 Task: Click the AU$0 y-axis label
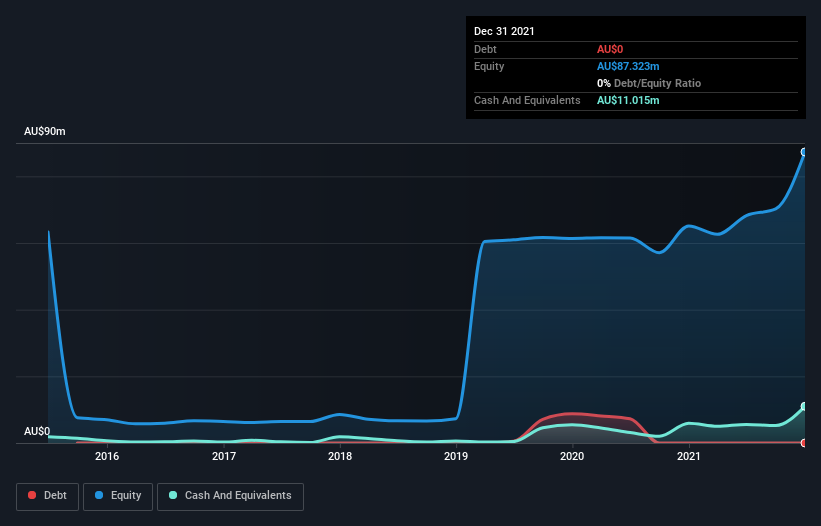pyautogui.click(x=37, y=431)
